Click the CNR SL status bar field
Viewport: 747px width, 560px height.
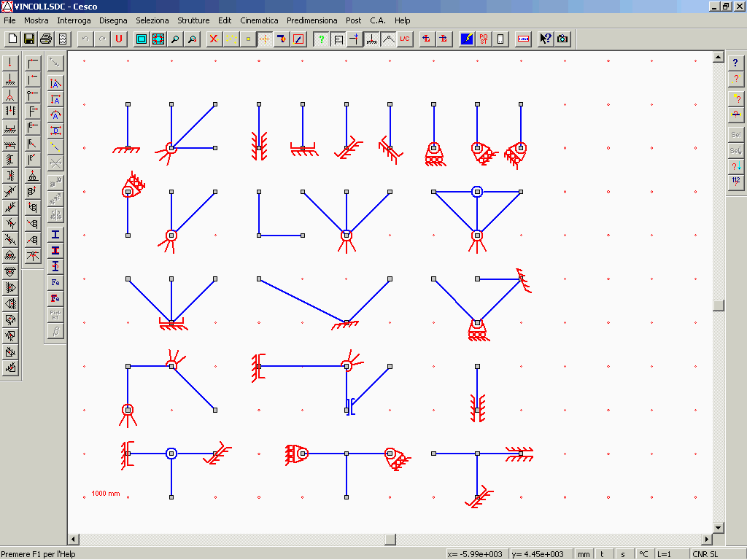point(705,554)
